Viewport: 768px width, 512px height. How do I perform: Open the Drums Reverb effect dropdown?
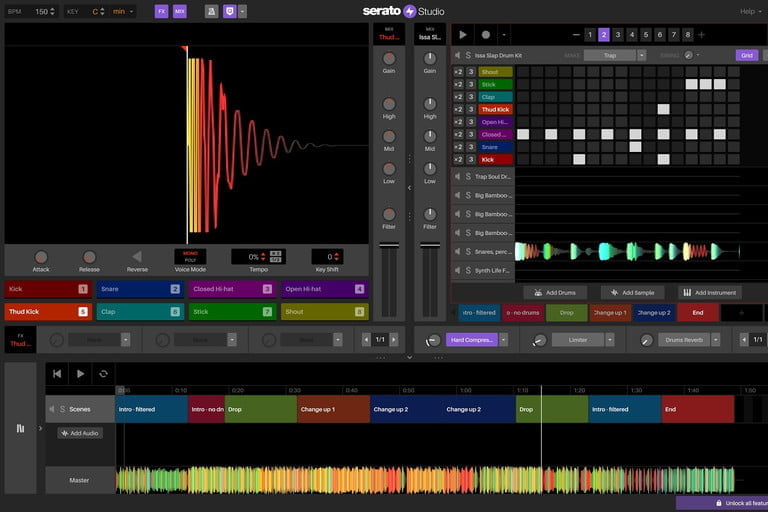point(716,340)
